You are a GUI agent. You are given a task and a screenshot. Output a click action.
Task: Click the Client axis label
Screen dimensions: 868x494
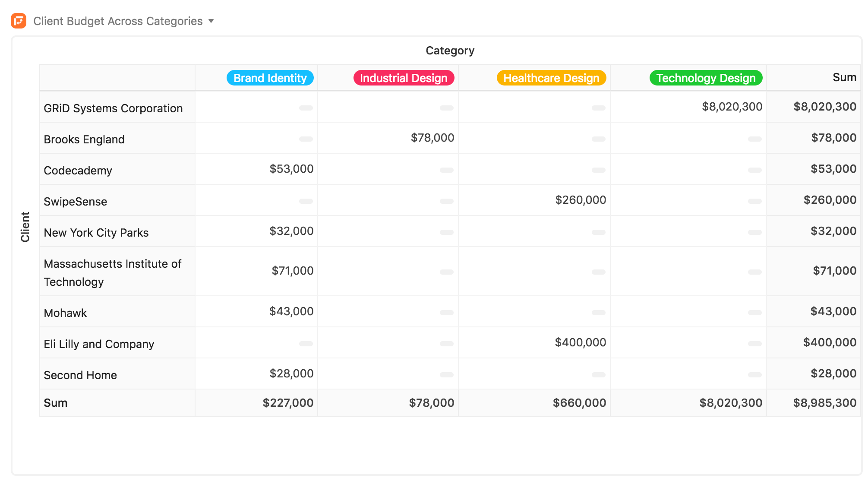25,227
